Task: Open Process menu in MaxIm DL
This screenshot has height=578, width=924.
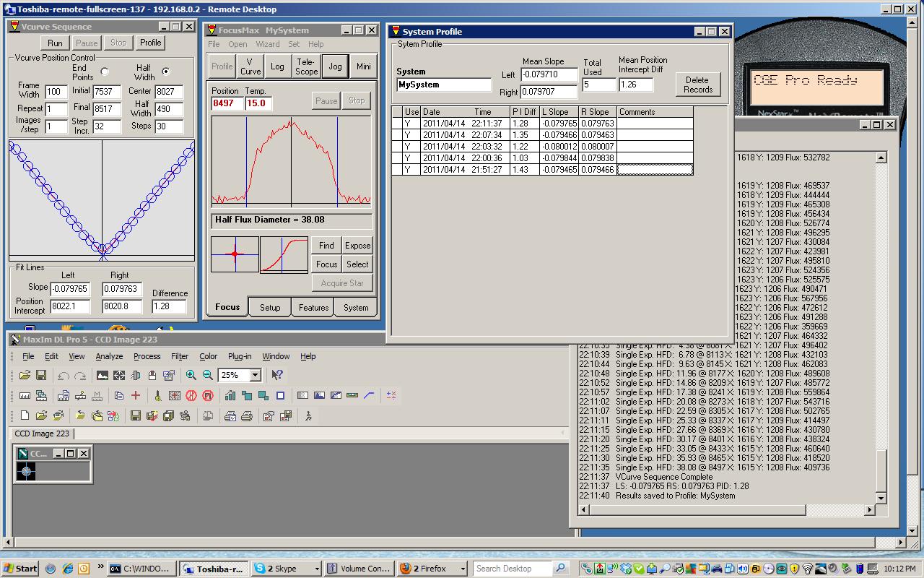Action: 147,356
